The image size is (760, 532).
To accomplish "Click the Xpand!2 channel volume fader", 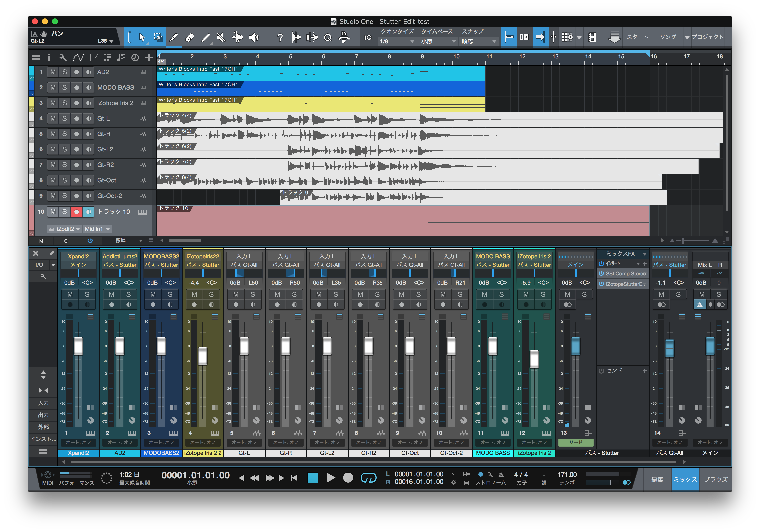I will pos(78,346).
